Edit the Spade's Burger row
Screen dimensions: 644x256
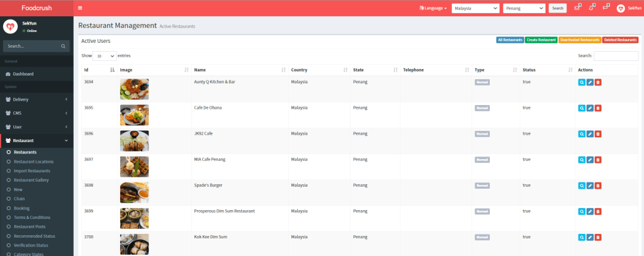(x=590, y=185)
